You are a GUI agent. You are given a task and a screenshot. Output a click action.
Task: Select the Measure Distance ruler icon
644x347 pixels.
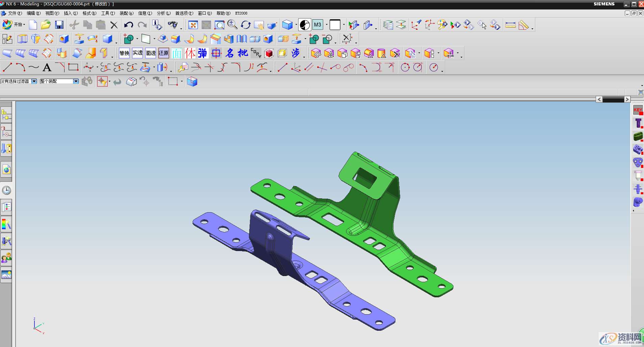tap(510, 25)
